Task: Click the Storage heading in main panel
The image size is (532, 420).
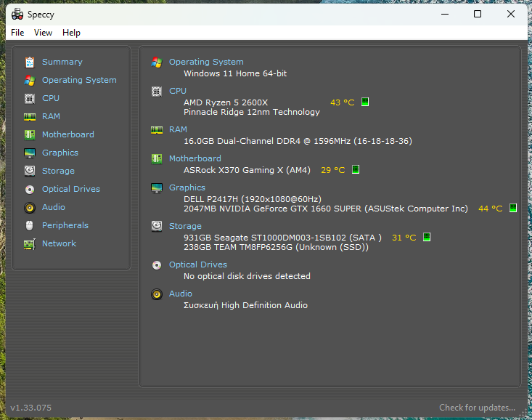Action: coord(185,226)
